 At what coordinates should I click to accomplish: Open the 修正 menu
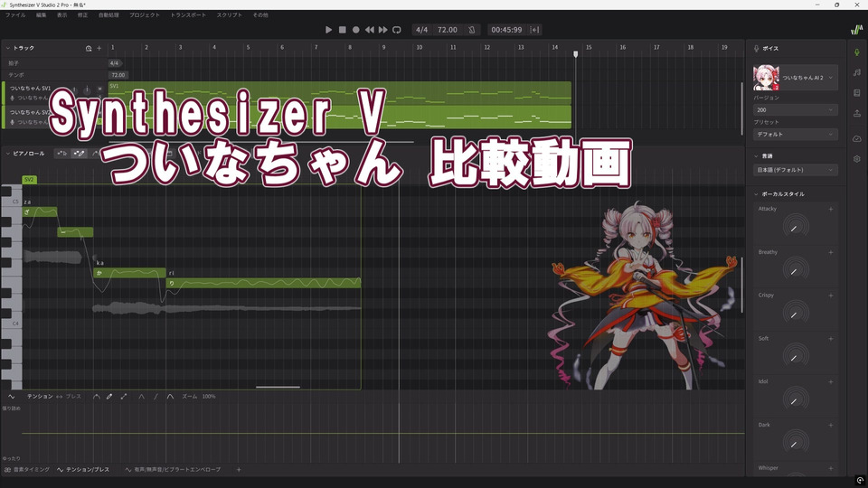point(82,15)
